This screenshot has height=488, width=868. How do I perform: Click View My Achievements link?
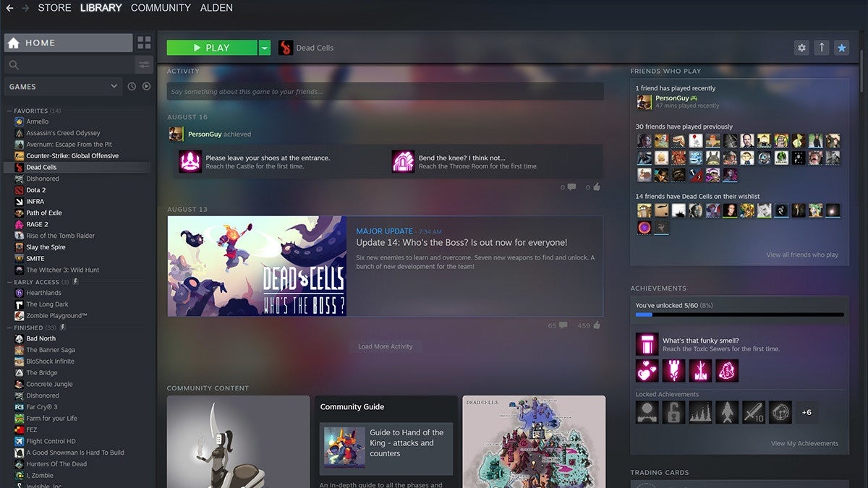(x=804, y=443)
